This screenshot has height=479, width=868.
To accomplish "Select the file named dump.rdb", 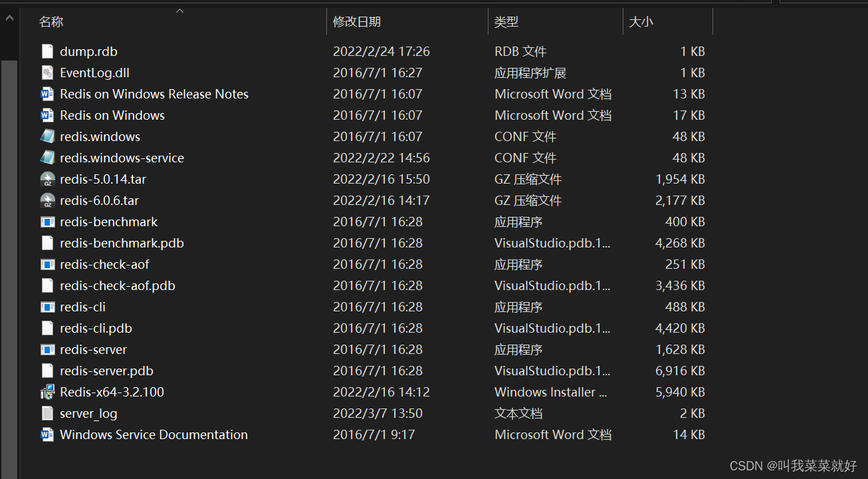I will tap(88, 51).
